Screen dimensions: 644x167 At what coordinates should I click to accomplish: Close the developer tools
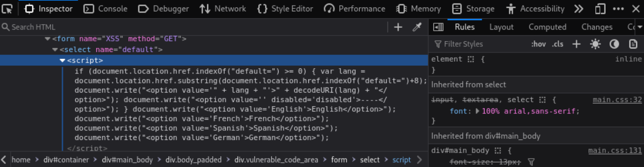pyautogui.click(x=636, y=9)
